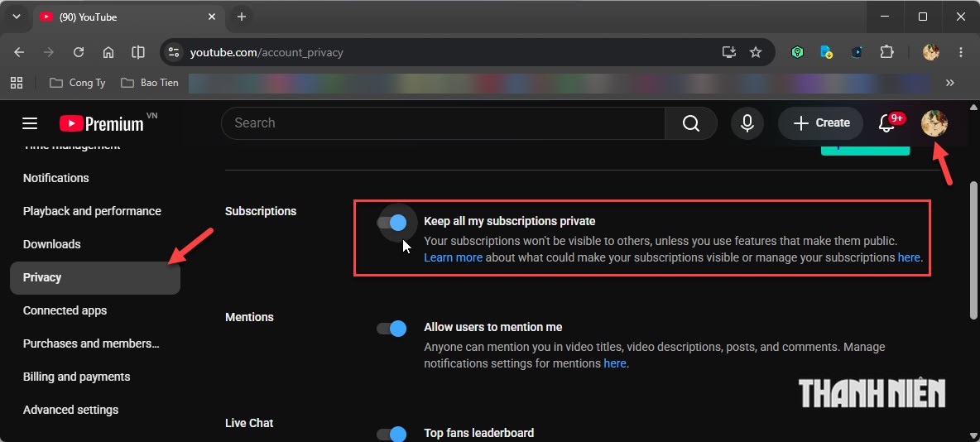Click the Mentions section label
980x442 pixels.
(x=249, y=317)
